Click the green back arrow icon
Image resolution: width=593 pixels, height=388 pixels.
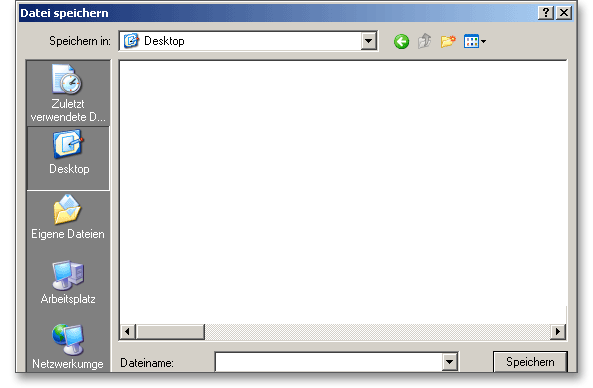(401, 41)
